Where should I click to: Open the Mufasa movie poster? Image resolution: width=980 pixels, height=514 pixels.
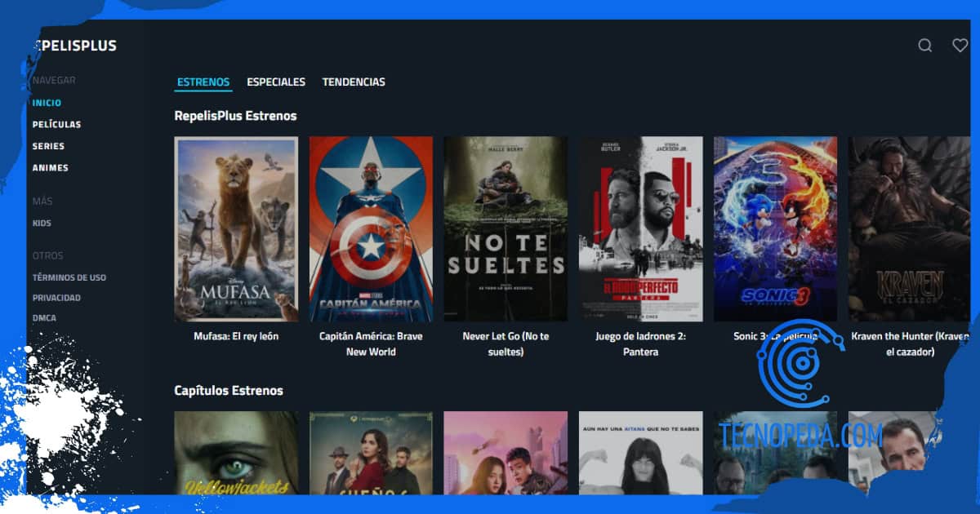point(236,229)
